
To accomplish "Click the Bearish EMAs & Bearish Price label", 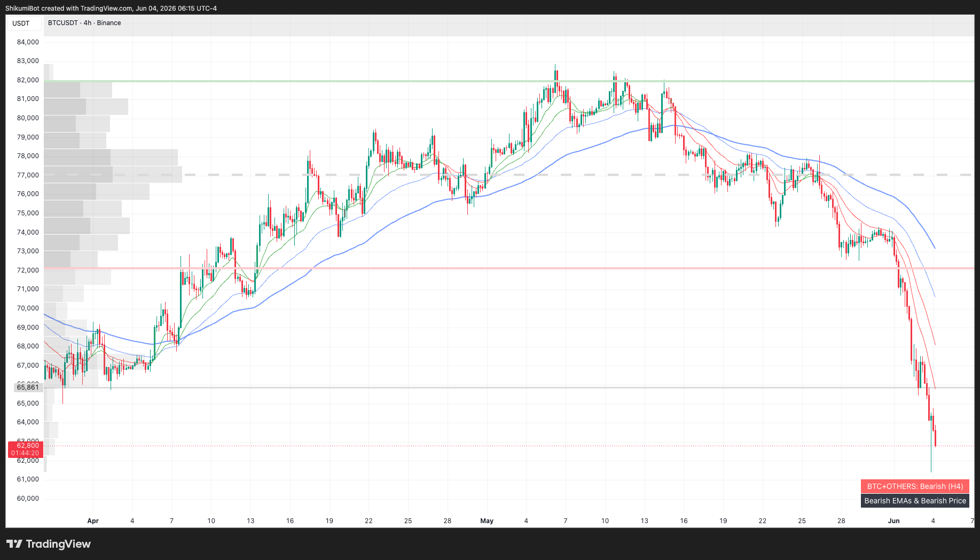I will (915, 501).
